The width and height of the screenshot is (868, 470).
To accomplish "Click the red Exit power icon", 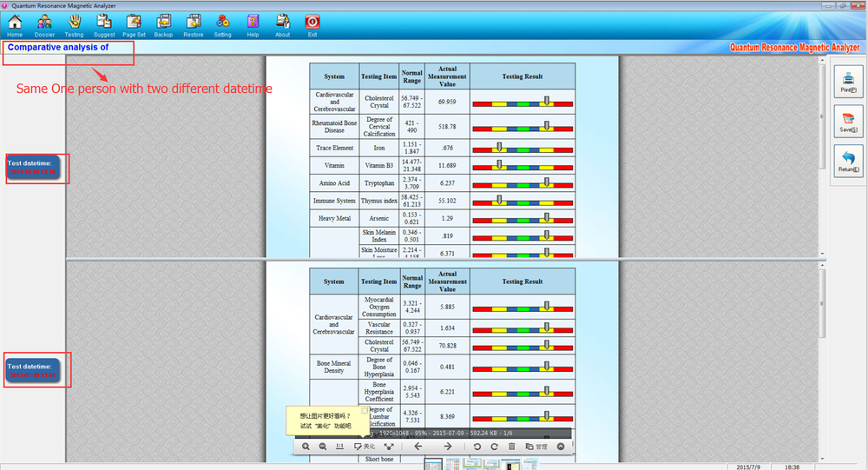I will (312, 25).
